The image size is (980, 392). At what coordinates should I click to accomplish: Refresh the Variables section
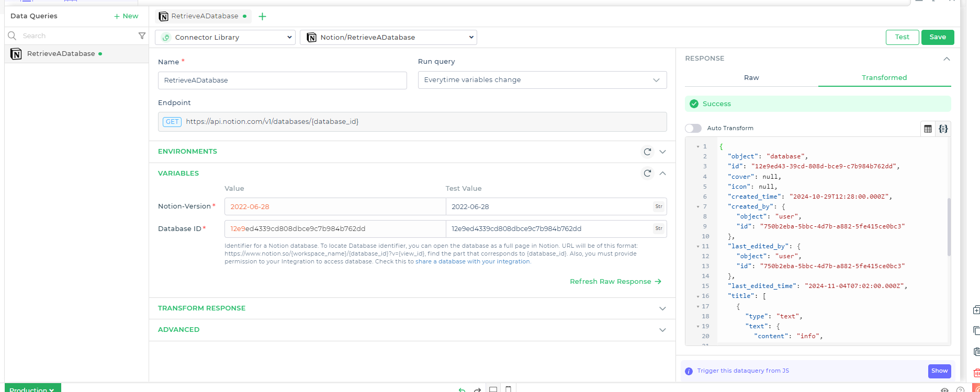point(648,173)
